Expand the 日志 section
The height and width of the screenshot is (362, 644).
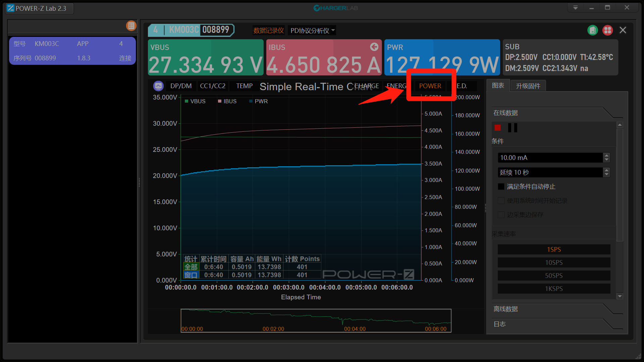coord(500,324)
